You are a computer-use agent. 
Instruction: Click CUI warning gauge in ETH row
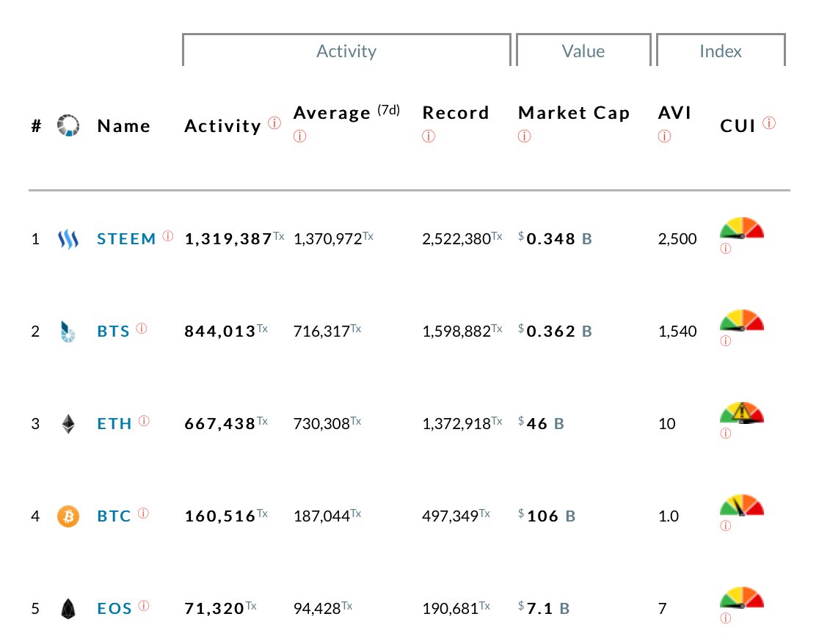tap(742, 413)
